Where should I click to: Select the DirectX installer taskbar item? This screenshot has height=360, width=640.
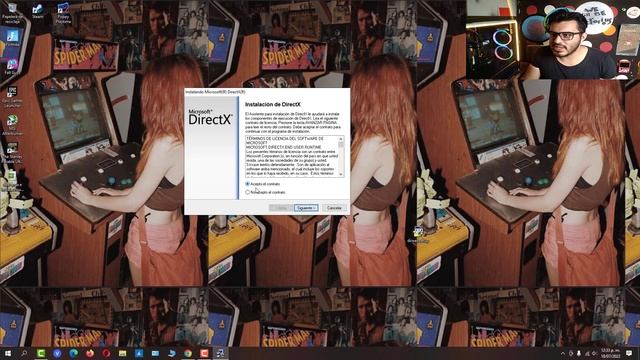220,353
